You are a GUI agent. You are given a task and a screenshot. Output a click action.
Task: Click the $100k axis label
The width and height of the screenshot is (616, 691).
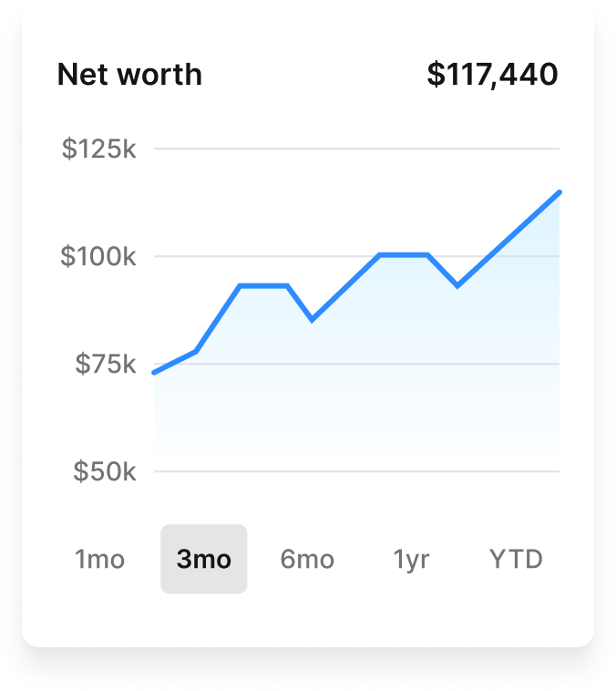98,256
